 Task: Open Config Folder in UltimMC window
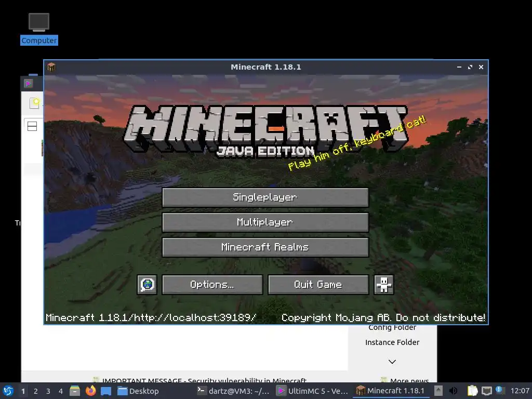tap(392, 328)
